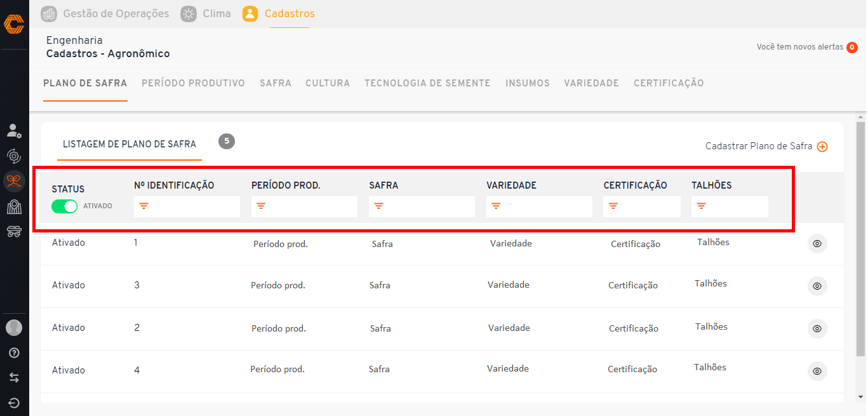The image size is (868, 416).
Task: Click Variedade cell in row number 3
Action: tap(509, 285)
